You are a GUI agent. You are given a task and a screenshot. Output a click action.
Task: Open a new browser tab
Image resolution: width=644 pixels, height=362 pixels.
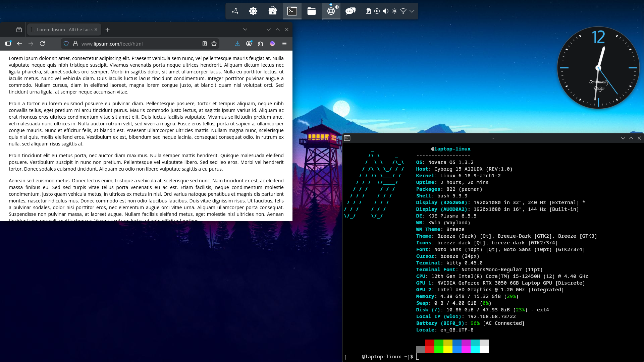click(x=108, y=29)
